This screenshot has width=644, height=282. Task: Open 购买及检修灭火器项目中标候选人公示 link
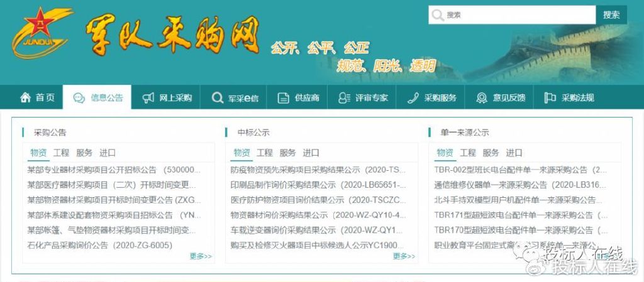coord(317,246)
